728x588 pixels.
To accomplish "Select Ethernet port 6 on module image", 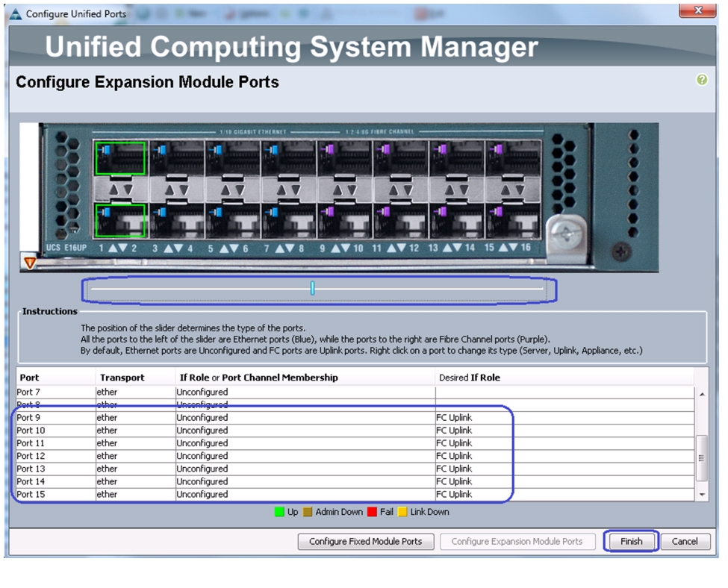I will (x=233, y=221).
